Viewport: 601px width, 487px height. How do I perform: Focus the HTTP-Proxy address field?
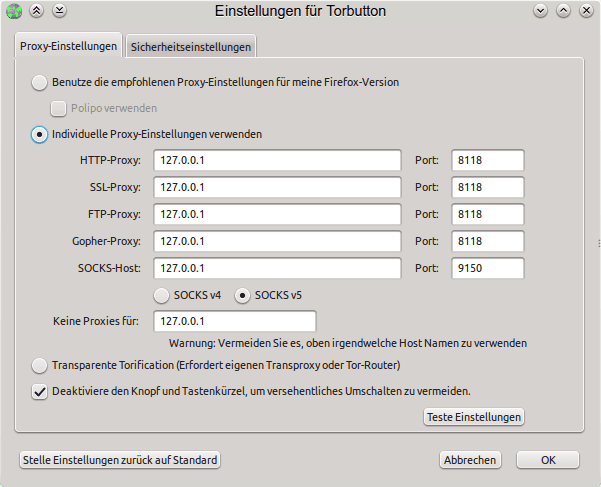[278, 160]
